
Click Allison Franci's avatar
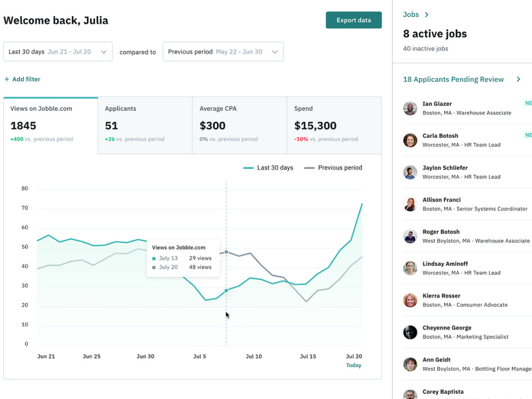tap(410, 204)
